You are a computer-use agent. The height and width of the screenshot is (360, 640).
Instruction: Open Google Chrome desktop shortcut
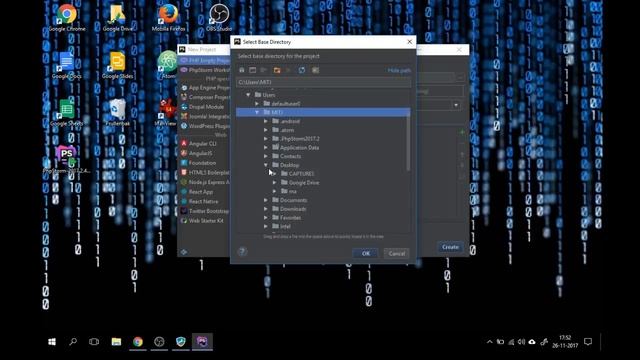click(x=67, y=18)
